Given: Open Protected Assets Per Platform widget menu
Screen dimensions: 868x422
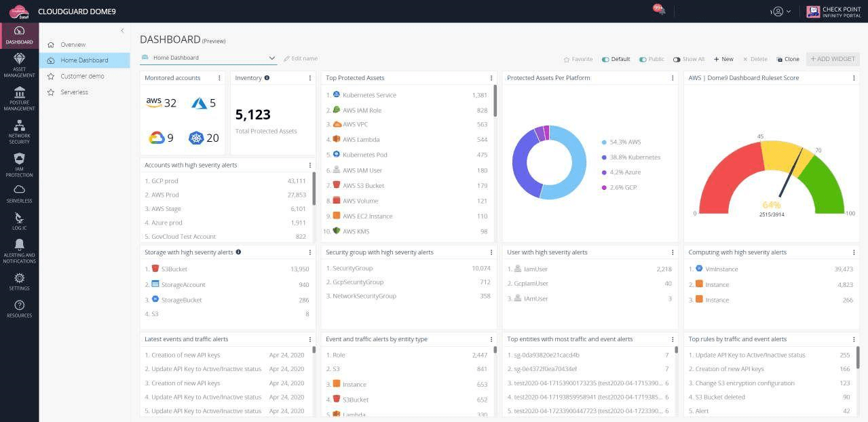Looking at the screenshot, I should pyautogui.click(x=673, y=78).
